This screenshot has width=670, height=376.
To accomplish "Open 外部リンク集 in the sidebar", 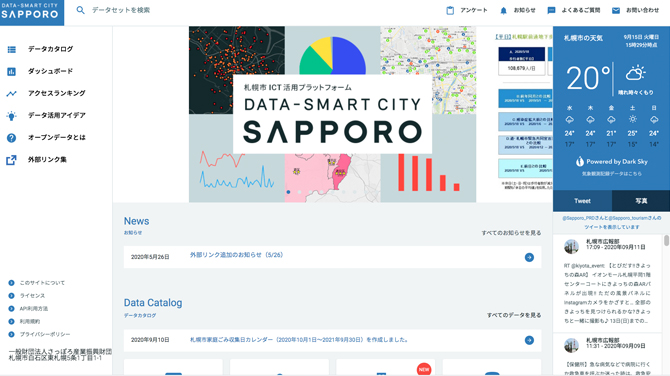I will click(x=47, y=160).
